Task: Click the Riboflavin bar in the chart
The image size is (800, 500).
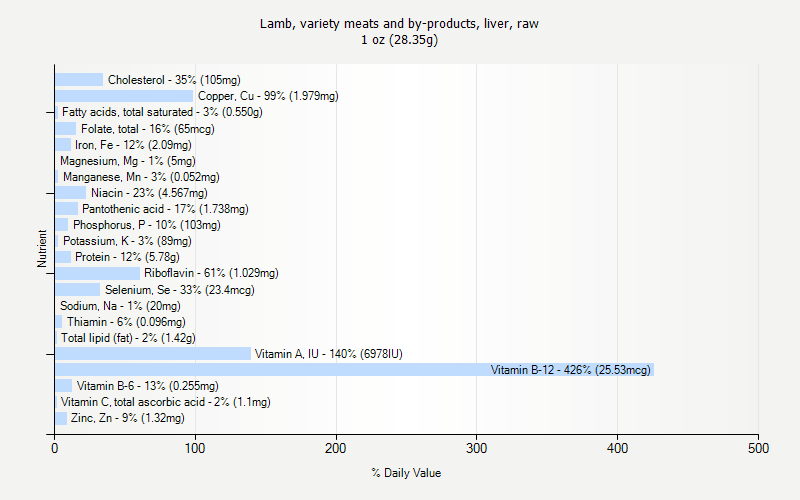Action: (97, 273)
